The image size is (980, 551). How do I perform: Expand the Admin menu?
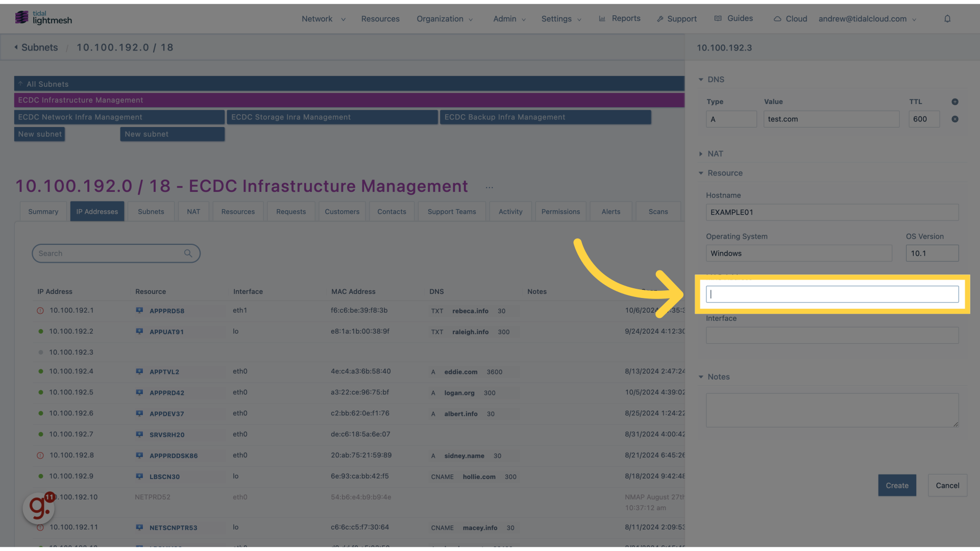click(x=509, y=19)
